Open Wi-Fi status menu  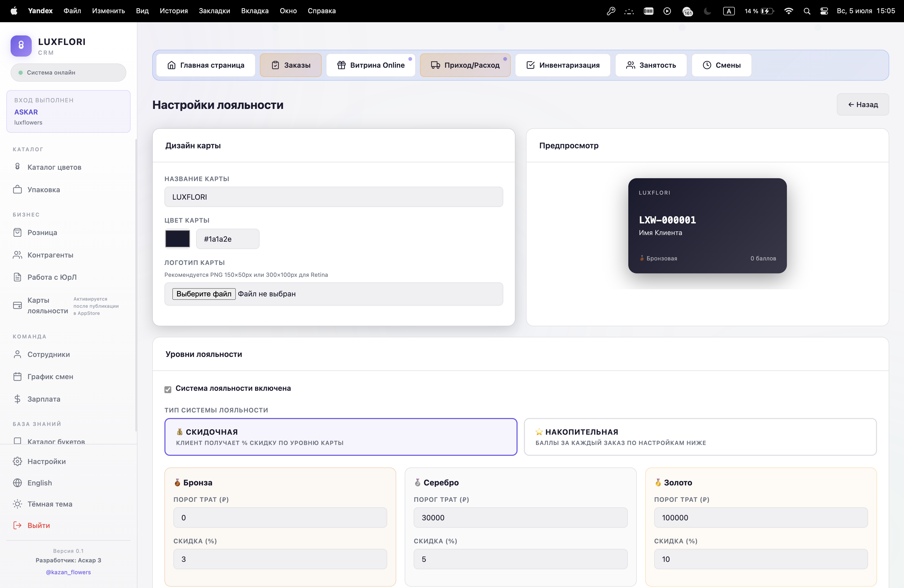[x=788, y=11]
